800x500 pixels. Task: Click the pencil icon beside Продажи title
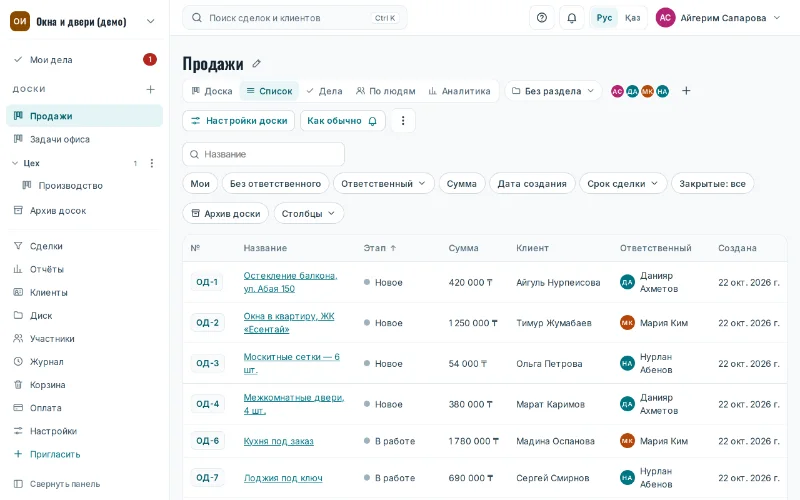point(257,64)
